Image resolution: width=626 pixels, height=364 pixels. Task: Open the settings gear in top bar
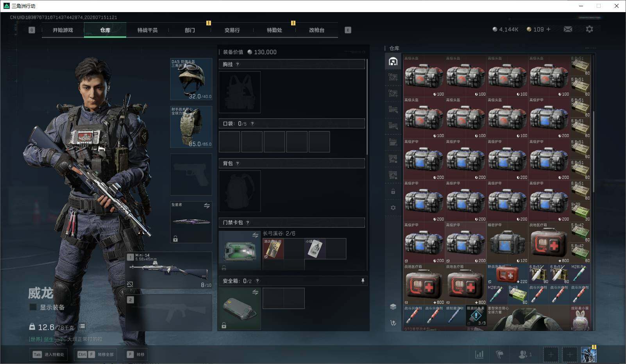[589, 29]
